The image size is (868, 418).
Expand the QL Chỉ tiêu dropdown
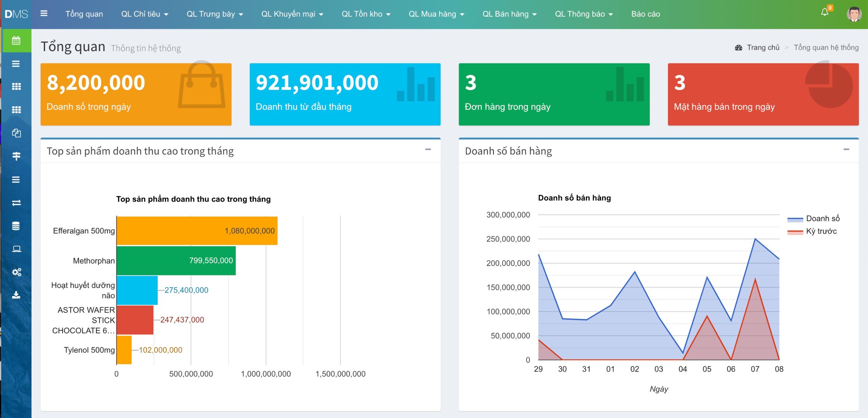coord(145,14)
